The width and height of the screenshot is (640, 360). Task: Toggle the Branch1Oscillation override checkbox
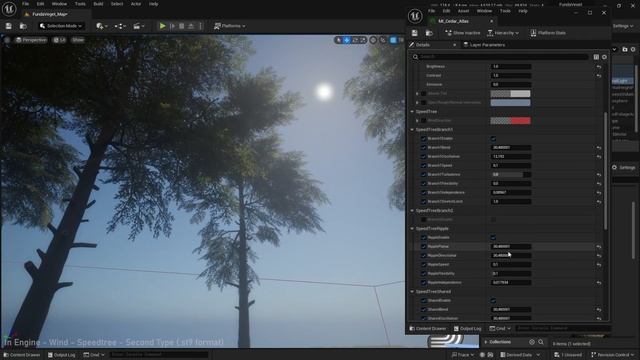[424, 157]
